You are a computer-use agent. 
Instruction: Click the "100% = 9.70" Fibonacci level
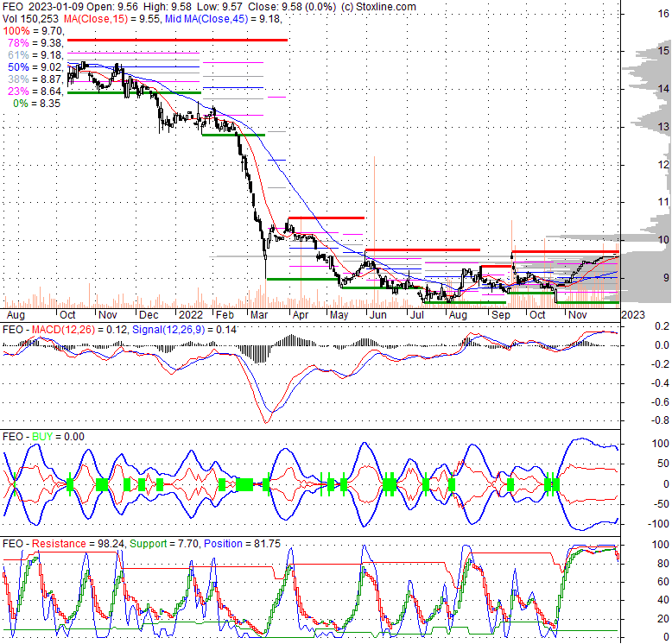[x=34, y=31]
